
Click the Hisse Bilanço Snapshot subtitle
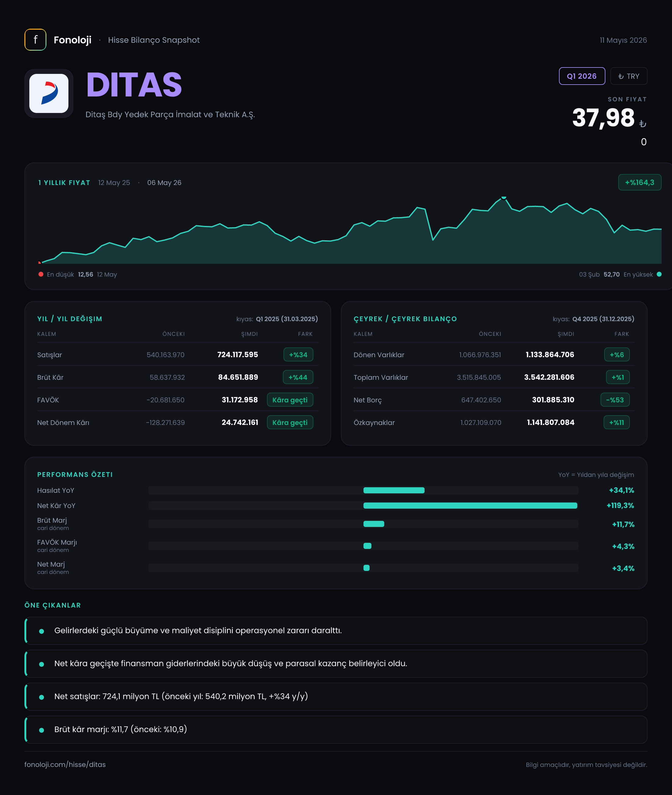154,40
